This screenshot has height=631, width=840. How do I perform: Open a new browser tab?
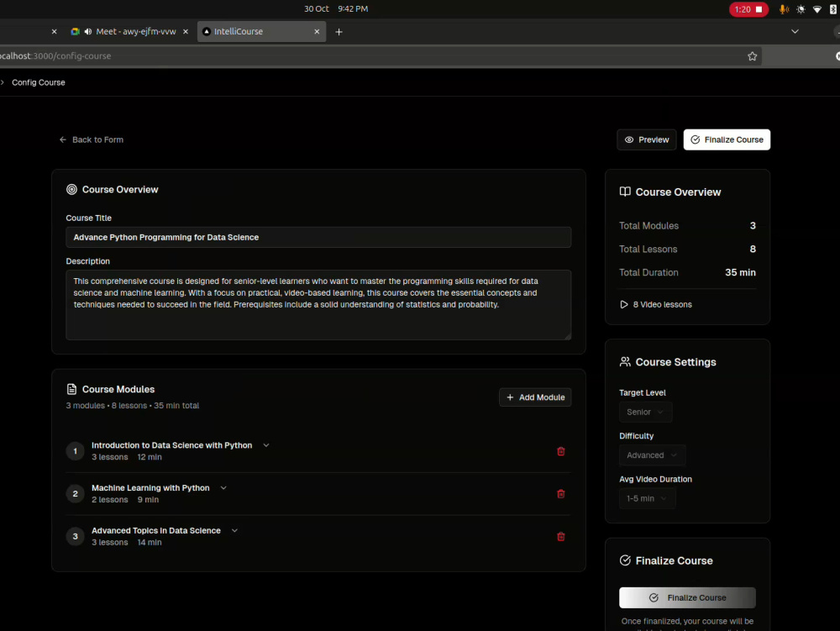pos(339,32)
